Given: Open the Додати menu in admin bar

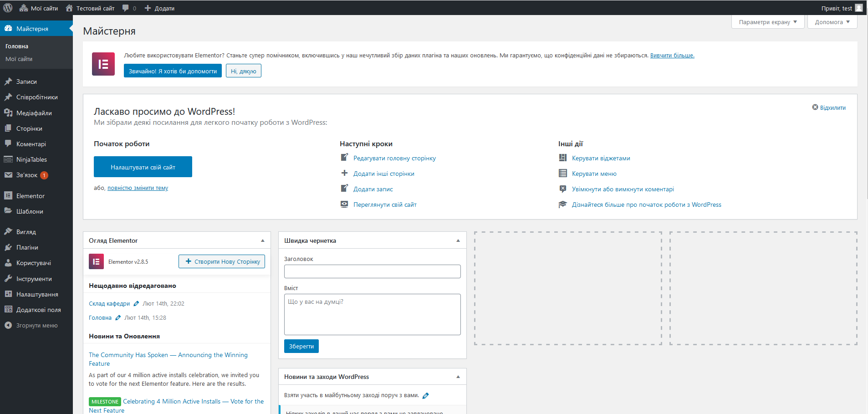Looking at the screenshot, I should click(x=159, y=8).
